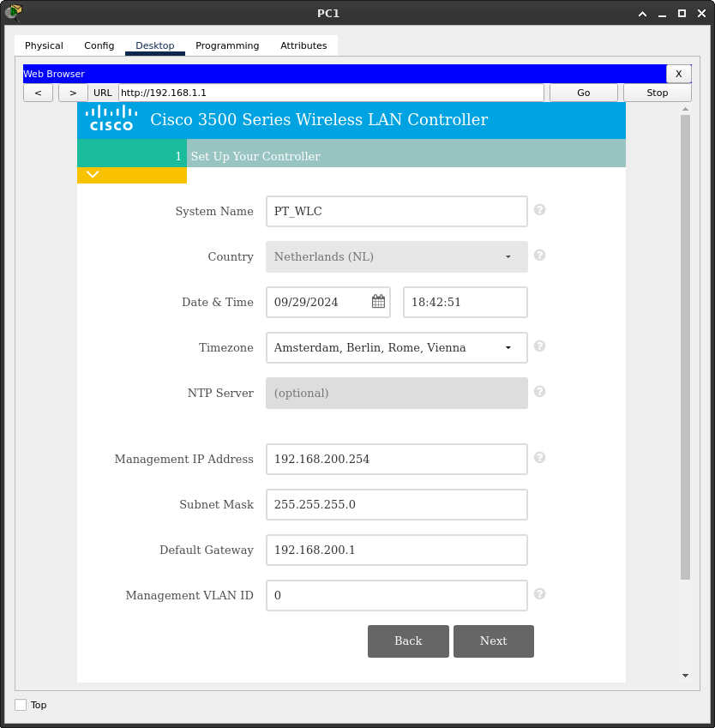Viewport: 715px width, 728px height.
Task: Open the date picker calendar icon
Action: (378, 302)
